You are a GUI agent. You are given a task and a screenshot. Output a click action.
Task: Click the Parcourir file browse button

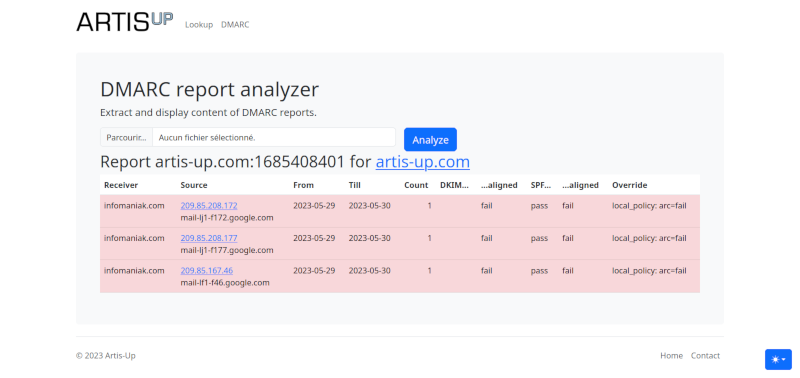(x=127, y=137)
